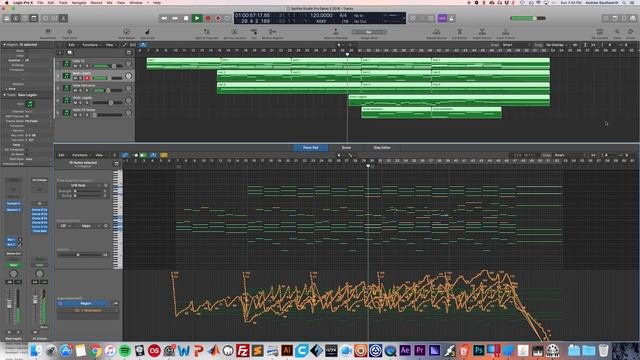
Task: Click the Region automation button in Piano Roll
Action: (x=86, y=304)
